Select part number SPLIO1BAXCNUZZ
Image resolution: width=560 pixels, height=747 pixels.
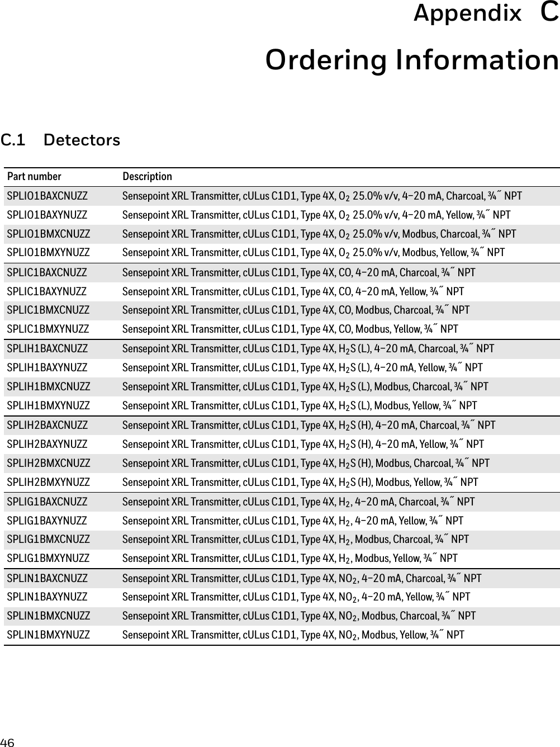[x=47, y=196]
